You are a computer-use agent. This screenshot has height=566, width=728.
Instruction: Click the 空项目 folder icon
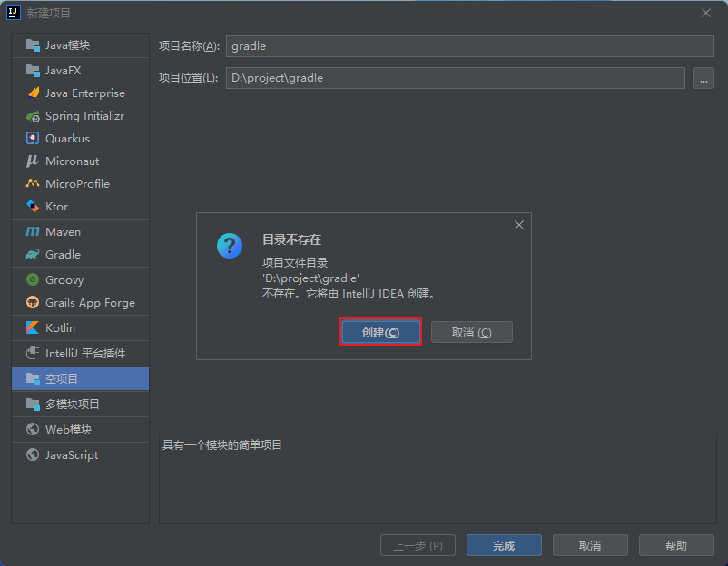coord(33,378)
